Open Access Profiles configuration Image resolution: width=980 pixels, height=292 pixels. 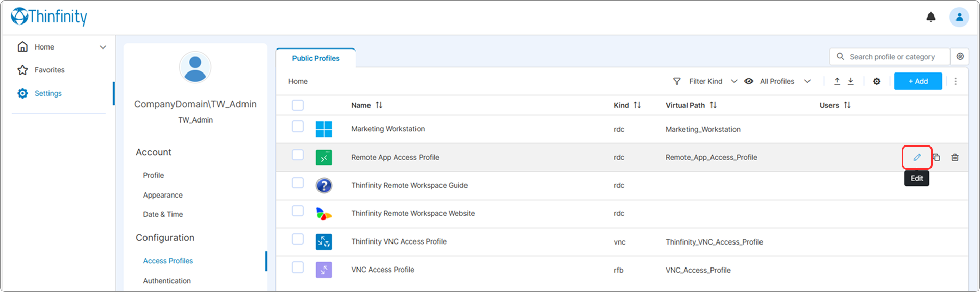[x=168, y=261]
